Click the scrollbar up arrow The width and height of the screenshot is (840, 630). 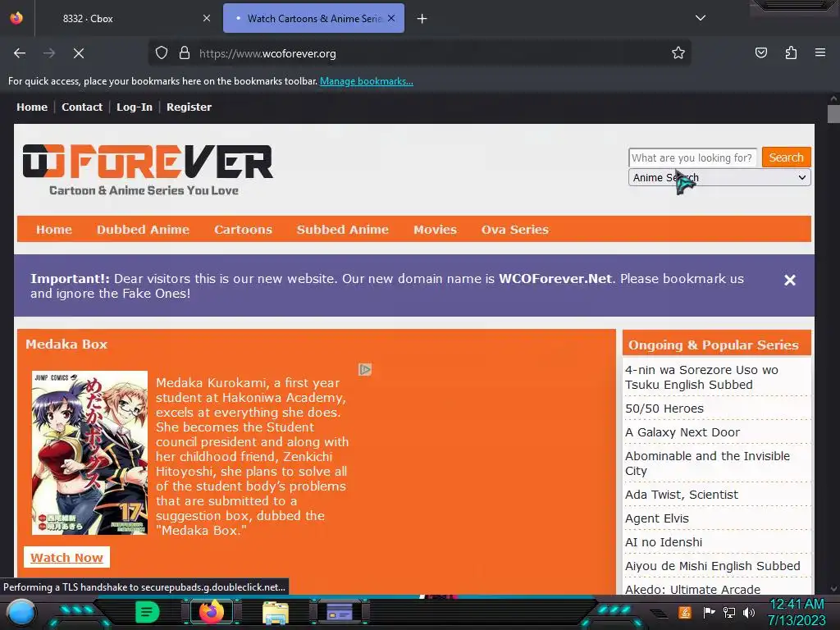point(833,98)
